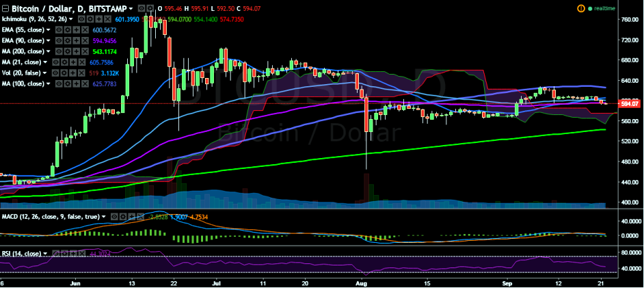Collapse the indicator legend with the minus box
The height and width of the screenshot is (288, 644).
click(x=5, y=9)
